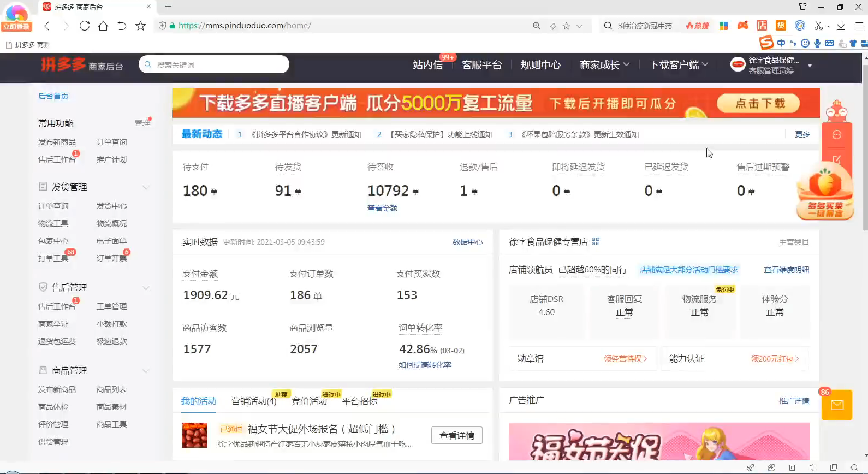Go to browser home page icon
This screenshot has height=474, width=868.
pyautogui.click(x=103, y=26)
